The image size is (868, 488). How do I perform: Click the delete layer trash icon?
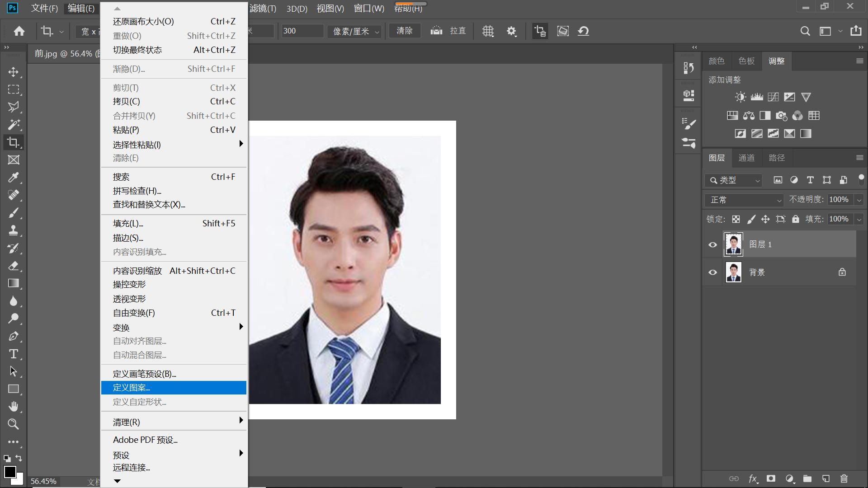point(844,479)
